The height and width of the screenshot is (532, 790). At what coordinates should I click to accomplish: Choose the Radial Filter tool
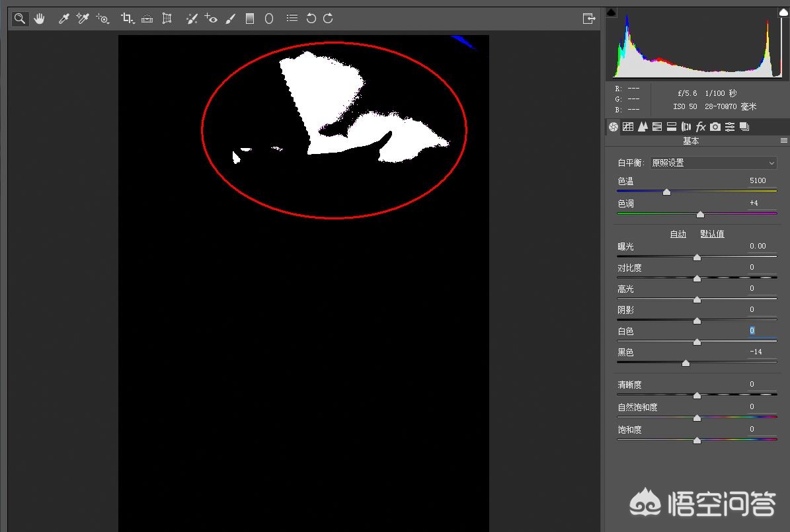pos(269,19)
